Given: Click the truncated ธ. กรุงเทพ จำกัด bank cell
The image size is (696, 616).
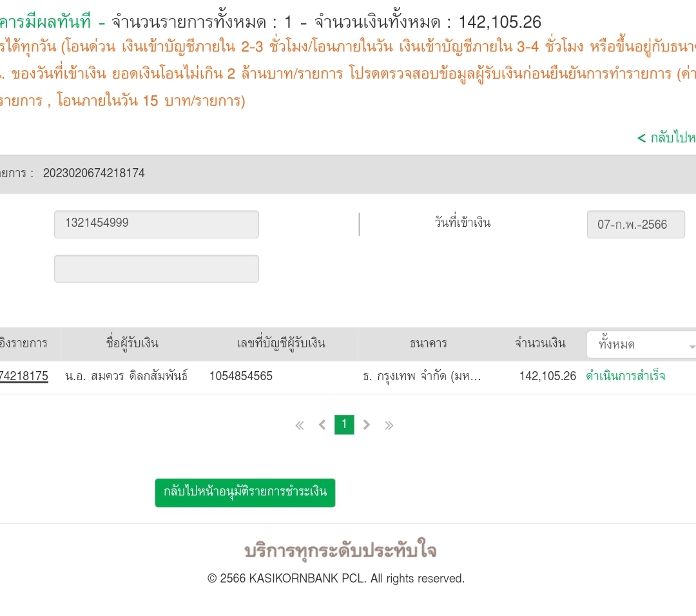Looking at the screenshot, I should [x=421, y=376].
